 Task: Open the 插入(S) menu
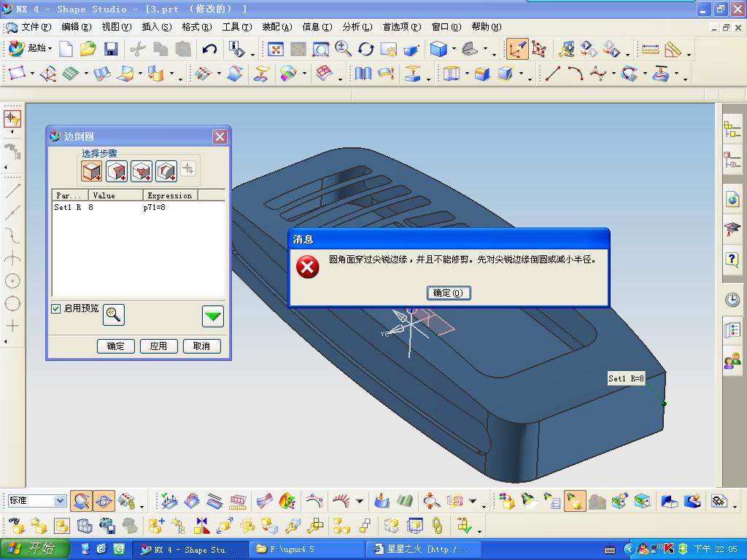pos(157,27)
